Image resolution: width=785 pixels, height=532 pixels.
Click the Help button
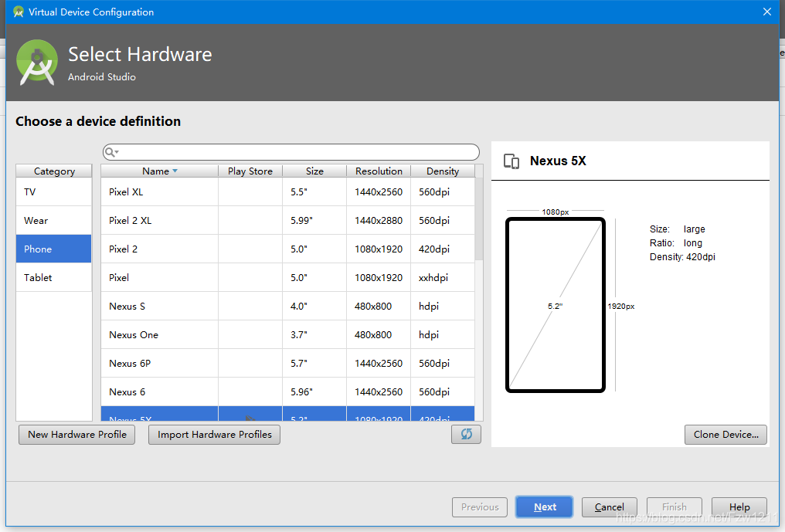(739, 507)
